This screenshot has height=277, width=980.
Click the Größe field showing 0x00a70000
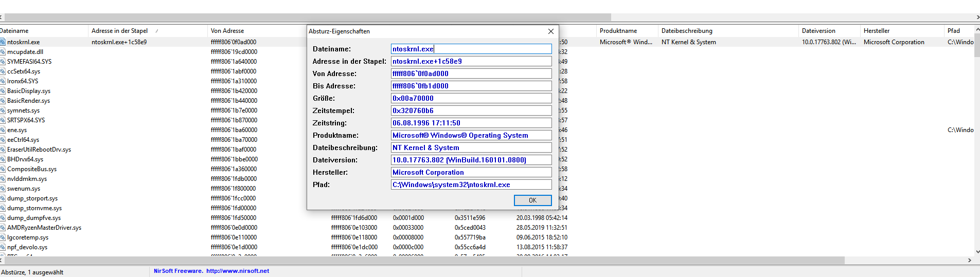471,98
